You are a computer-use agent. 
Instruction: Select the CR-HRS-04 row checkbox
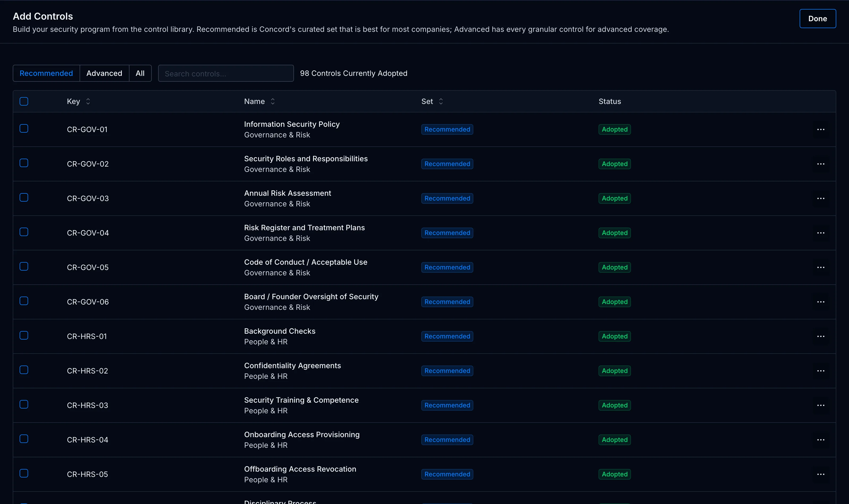[x=24, y=439]
